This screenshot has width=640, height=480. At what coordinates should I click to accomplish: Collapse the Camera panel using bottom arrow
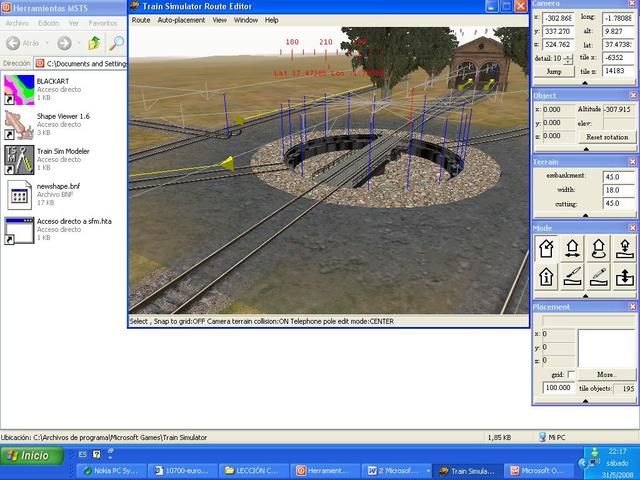coord(585,84)
